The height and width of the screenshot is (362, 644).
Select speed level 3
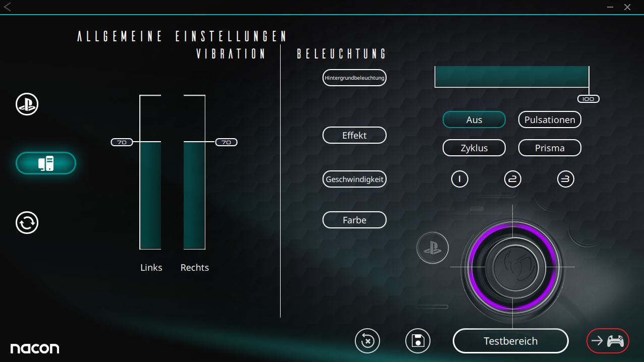point(566,179)
